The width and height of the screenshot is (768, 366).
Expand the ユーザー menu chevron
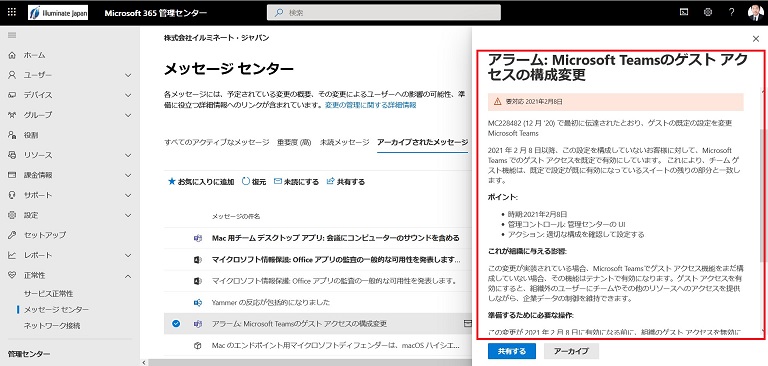click(128, 75)
